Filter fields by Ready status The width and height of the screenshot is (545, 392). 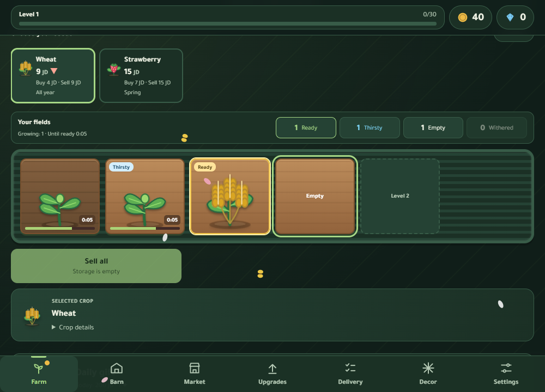(306, 128)
